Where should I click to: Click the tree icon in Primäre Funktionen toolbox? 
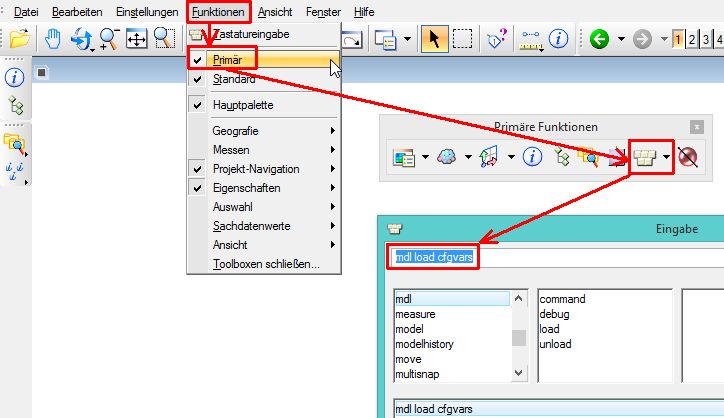pyautogui.click(x=562, y=158)
